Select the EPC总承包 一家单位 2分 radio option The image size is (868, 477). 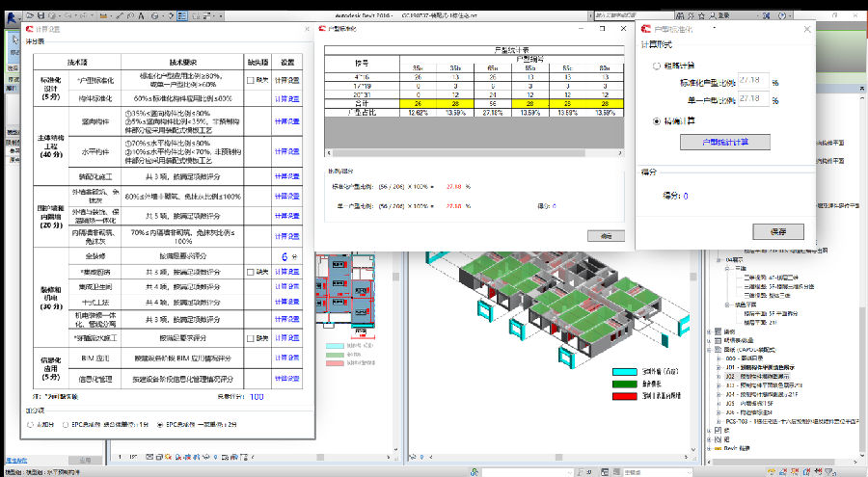(x=159, y=424)
